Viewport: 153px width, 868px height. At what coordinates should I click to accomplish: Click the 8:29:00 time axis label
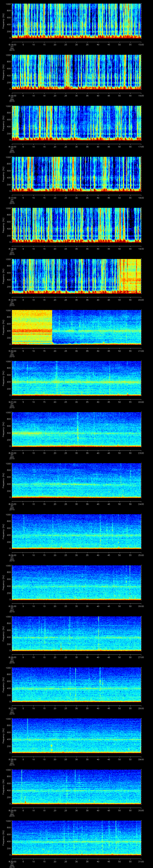click(x=12, y=810)
